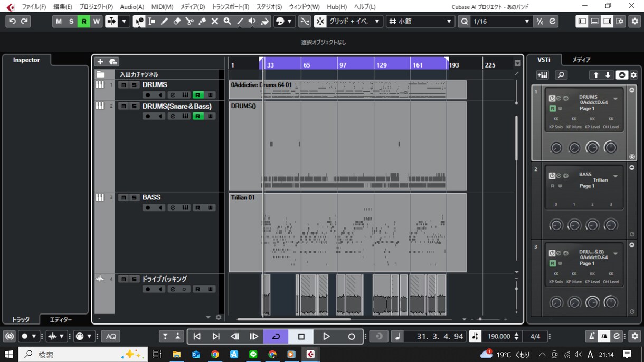
Task: Show next instrument with down arrow
Action: click(x=608, y=75)
